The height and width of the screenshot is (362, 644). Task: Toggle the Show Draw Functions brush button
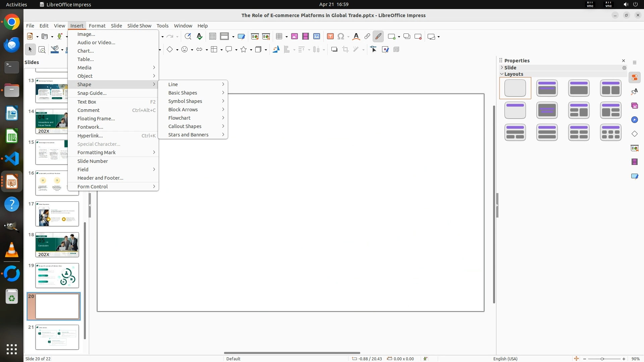(x=378, y=37)
